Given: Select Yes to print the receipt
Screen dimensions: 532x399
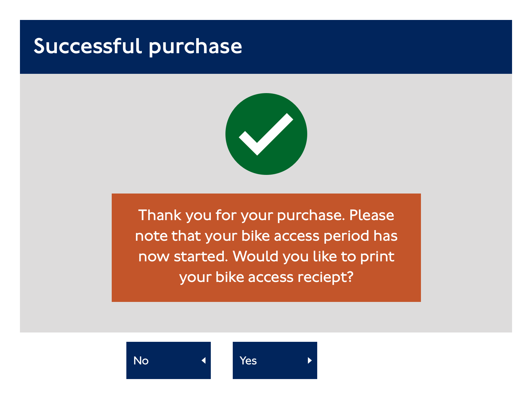Looking at the screenshot, I should click(x=275, y=360).
